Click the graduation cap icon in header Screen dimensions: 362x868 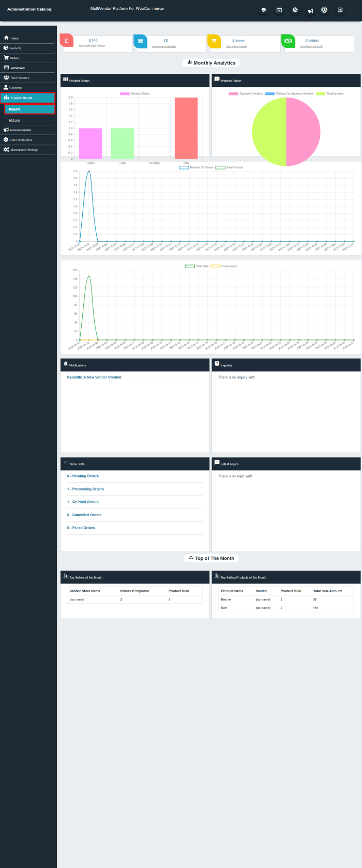[x=263, y=10]
